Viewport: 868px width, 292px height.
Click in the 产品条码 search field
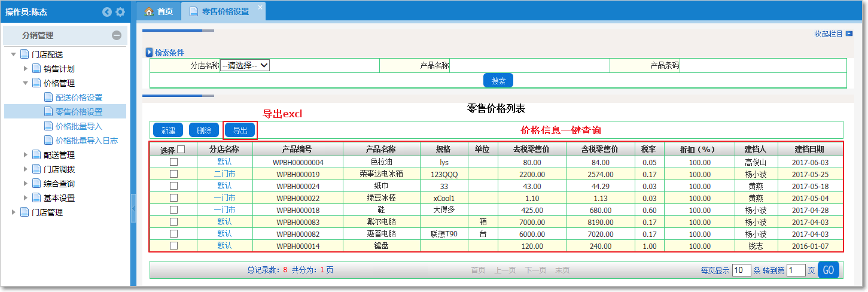[x=763, y=65]
